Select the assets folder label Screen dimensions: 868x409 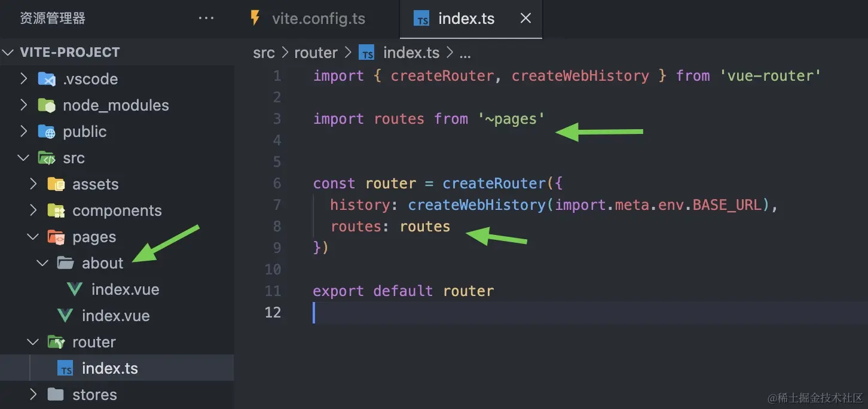click(96, 184)
